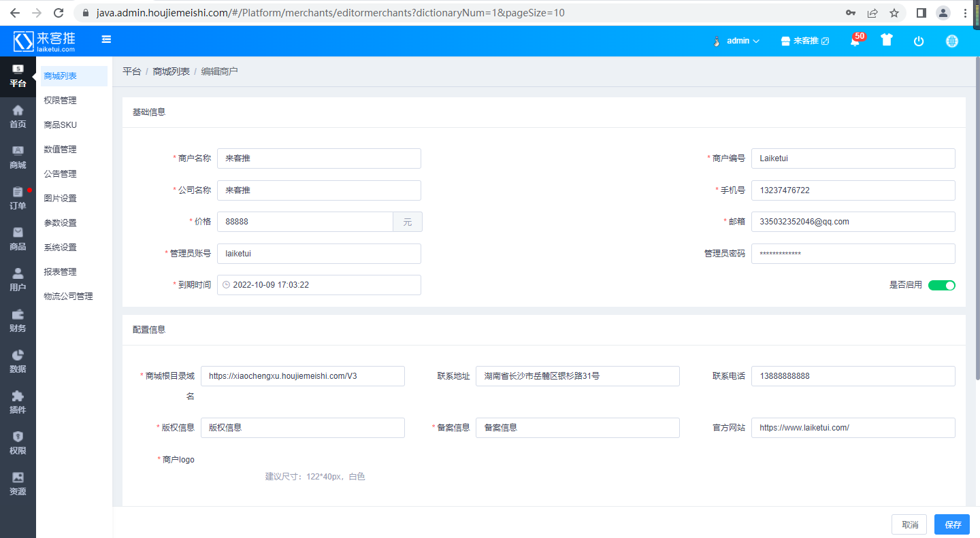Focus the 版权信息 input field

(x=303, y=428)
